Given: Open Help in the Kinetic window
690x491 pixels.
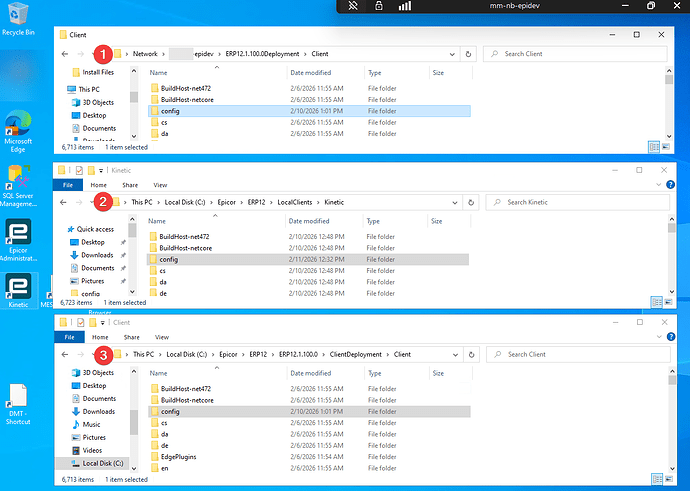Looking at the screenshot, I should pos(670,185).
